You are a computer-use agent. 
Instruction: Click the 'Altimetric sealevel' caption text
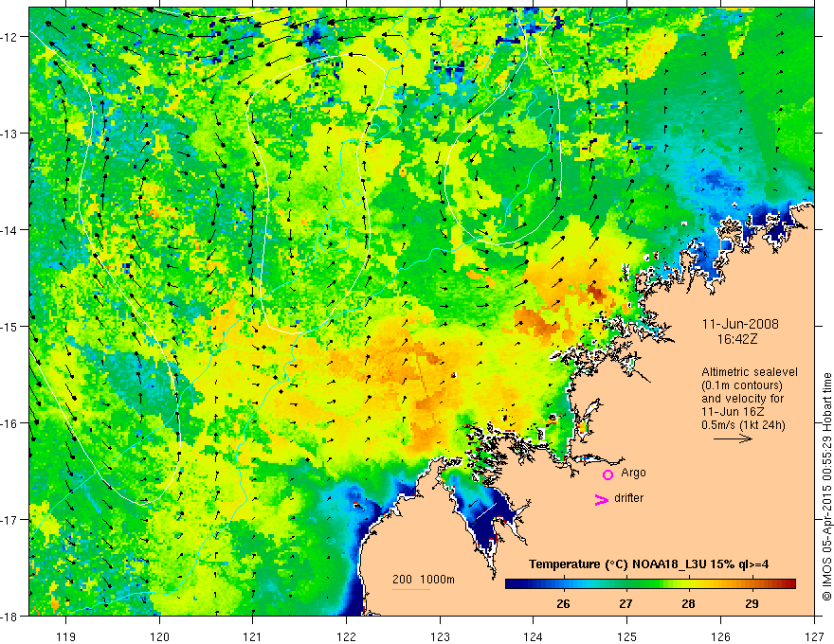(x=750, y=372)
